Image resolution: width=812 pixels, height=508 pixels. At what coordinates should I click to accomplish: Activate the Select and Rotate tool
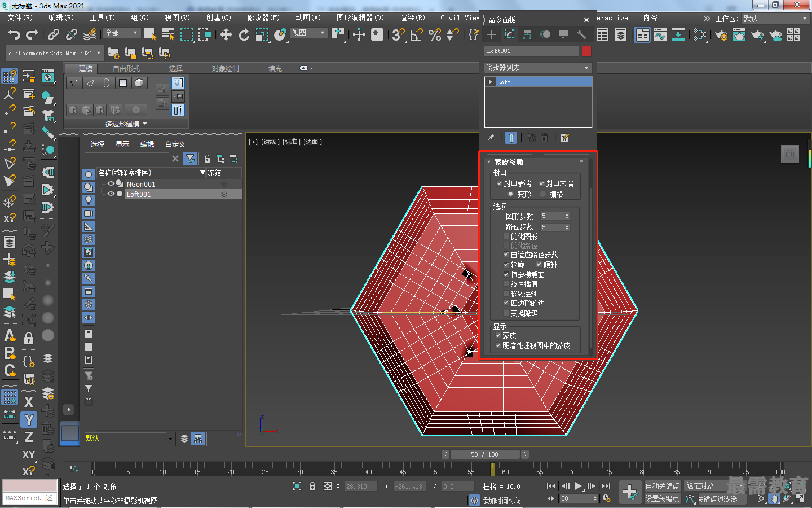coord(244,34)
